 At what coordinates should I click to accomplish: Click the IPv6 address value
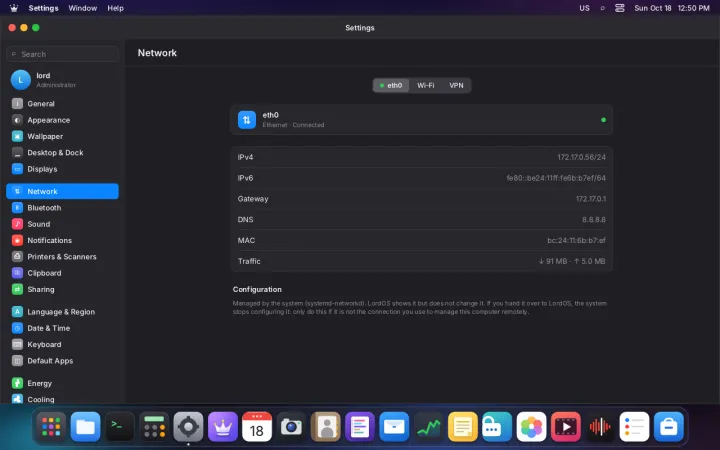556,178
